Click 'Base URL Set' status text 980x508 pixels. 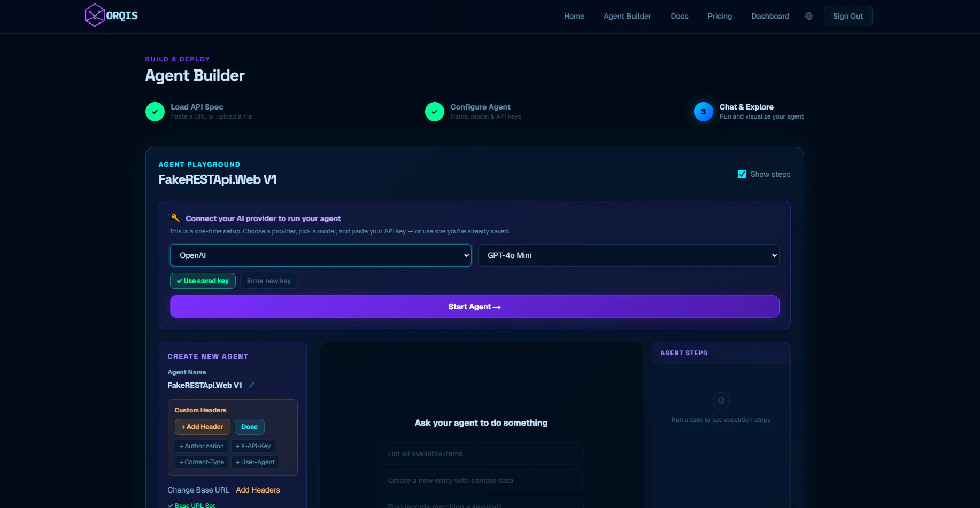point(195,505)
